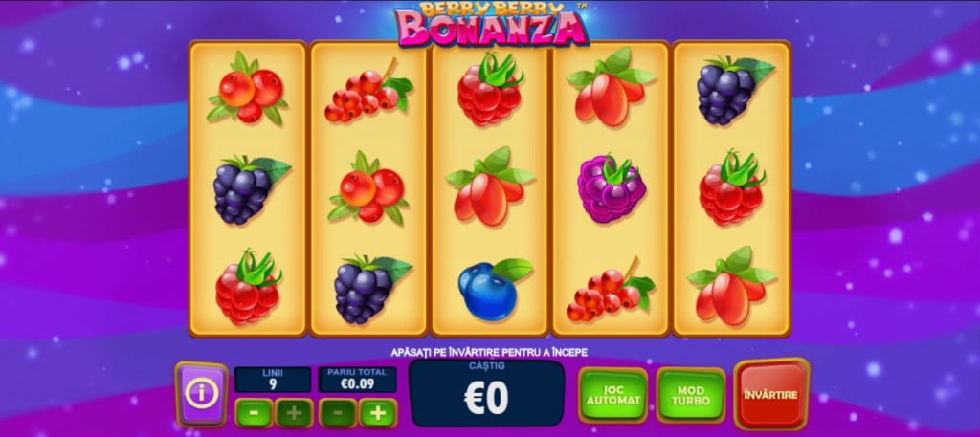Viewport: 980px width, 437px height.
Task: Select red currants atop the second reel
Action: (368, 92)
